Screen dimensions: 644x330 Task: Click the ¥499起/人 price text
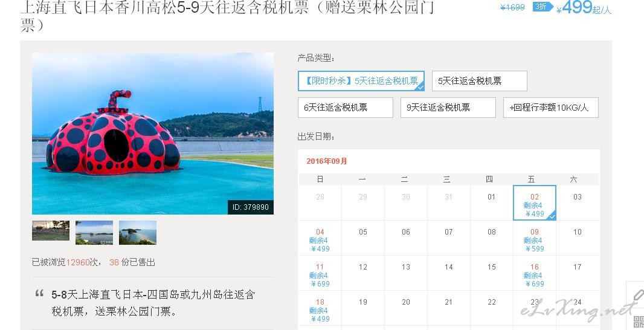[x=584, y=7]
